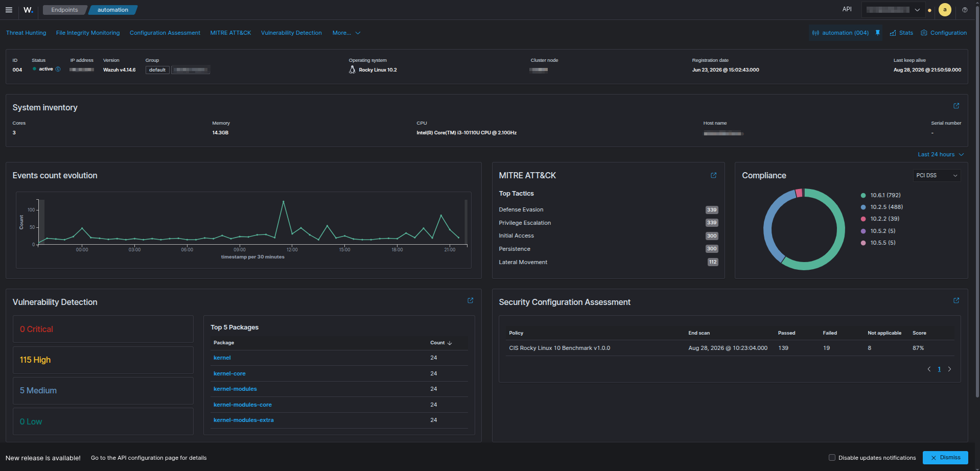The image size is (980, 471).
Task: Open Security Configuration Assessment link icon
Action: (956, 300)
